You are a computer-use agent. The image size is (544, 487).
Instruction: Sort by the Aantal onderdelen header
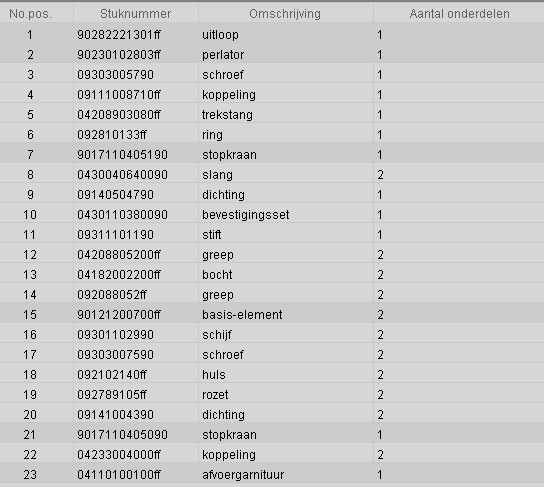pyautogui.click(x=459, y=14)
